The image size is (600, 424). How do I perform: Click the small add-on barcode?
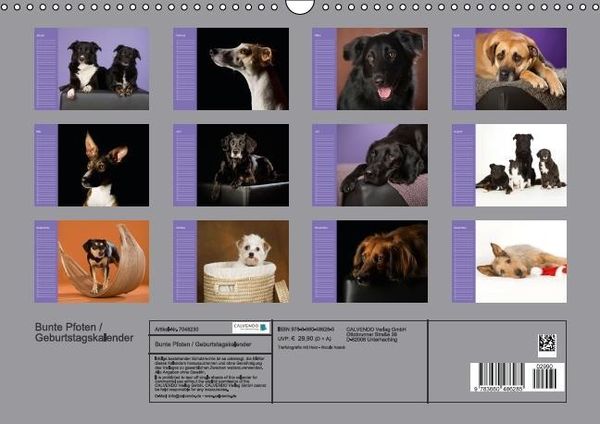tap(545, 377)
